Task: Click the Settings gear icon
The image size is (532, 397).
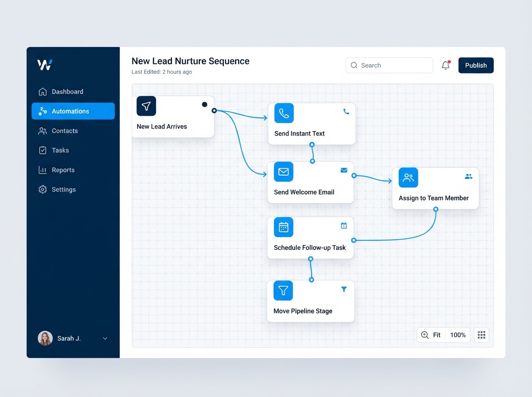Action: (43, 189)
